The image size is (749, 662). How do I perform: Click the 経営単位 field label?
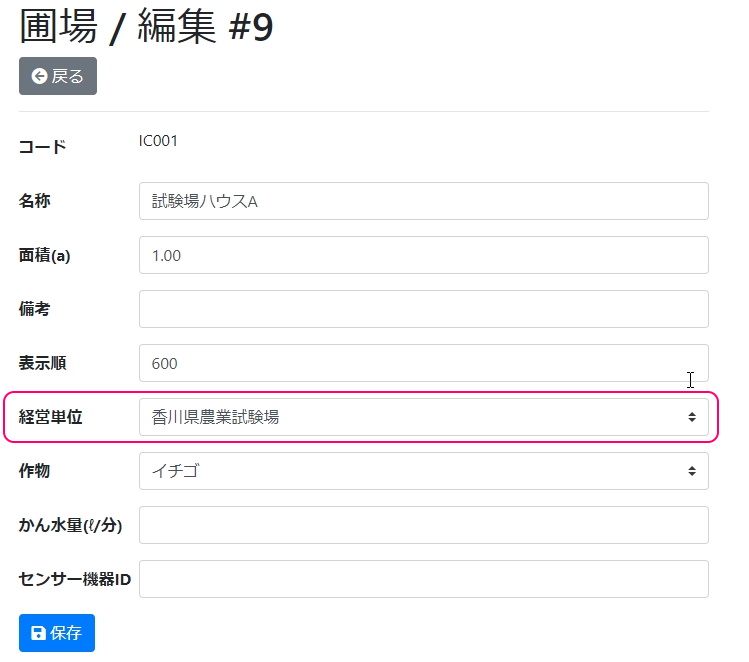[50, 417]
